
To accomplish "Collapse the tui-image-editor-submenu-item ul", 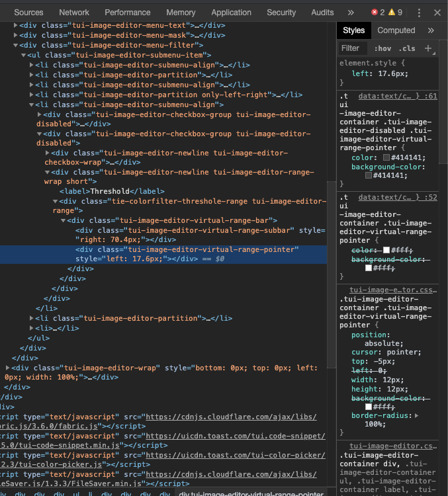I will [x=23, y=55].
